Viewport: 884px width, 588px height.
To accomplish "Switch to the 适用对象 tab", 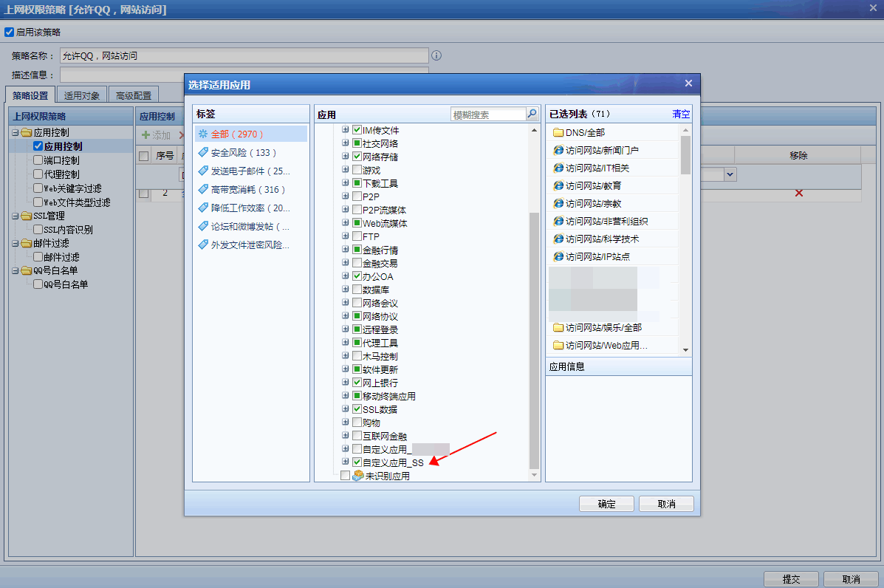I will pos(81,95).
